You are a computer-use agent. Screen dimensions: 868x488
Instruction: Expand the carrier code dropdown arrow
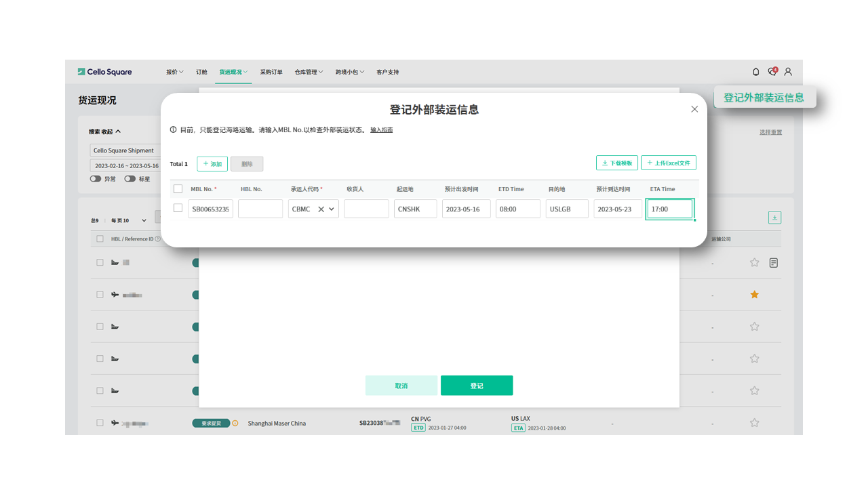point(332,209)
